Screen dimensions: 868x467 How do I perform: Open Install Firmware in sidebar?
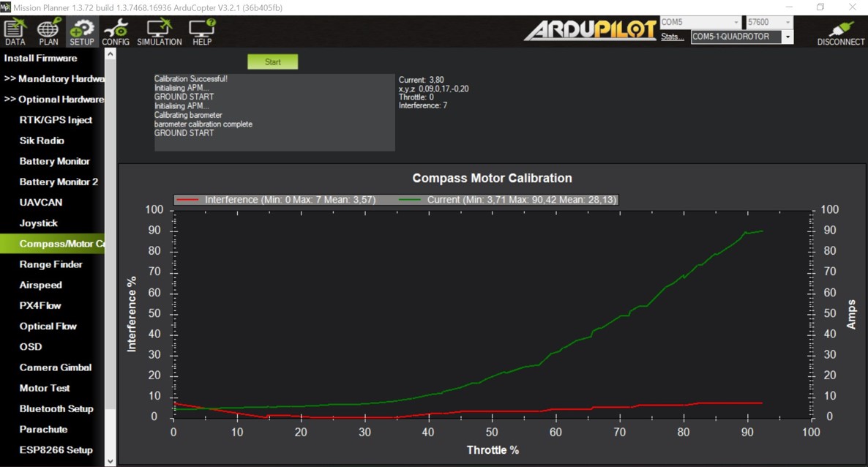tap(41, 58)
